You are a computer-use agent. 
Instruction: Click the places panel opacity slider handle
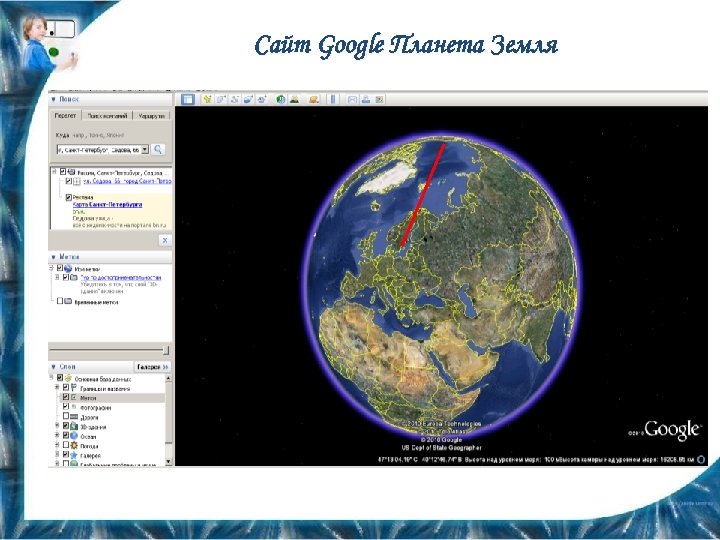(166, 350)
